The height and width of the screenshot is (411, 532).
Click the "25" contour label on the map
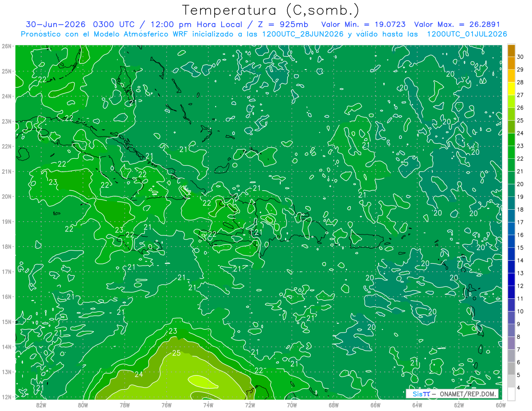[x=176, y=353]
